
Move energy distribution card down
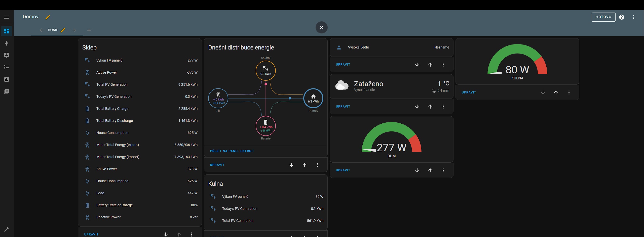point(291,165)
